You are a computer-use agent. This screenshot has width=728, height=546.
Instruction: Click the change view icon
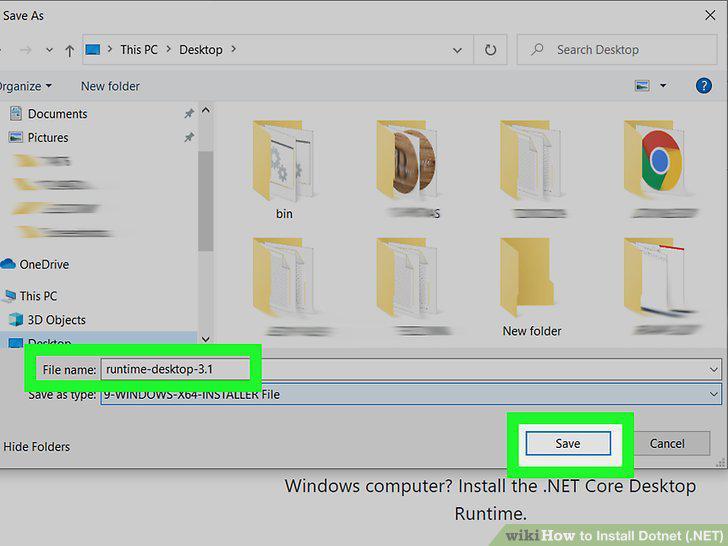[642, 86]
